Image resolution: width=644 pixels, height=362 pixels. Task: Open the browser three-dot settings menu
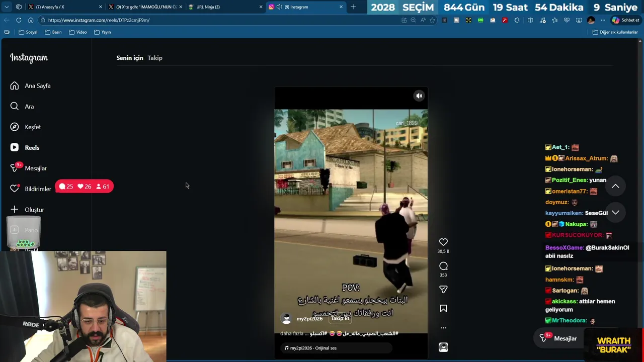603,20
